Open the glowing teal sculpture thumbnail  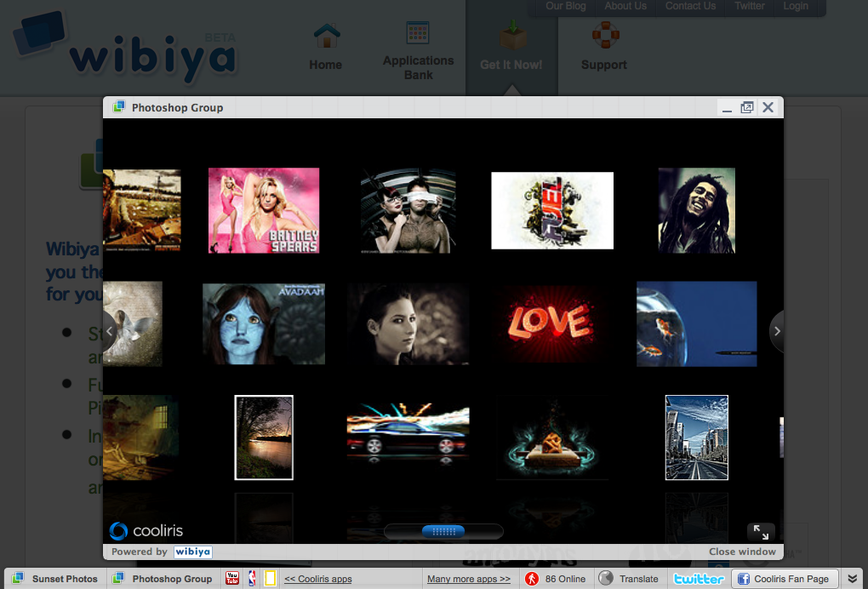[552, 437]
